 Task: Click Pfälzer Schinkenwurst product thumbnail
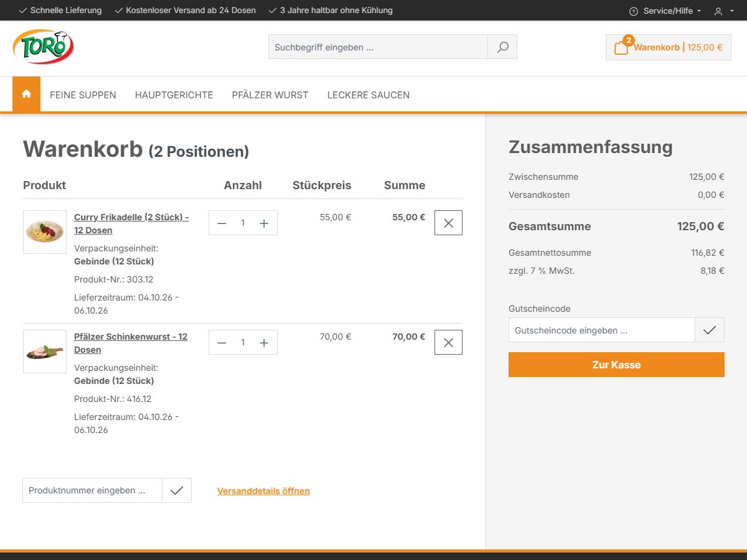click(45, 352)
